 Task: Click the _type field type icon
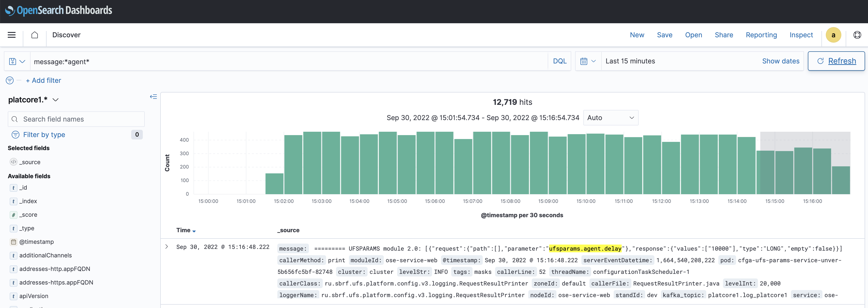point(14,229)
